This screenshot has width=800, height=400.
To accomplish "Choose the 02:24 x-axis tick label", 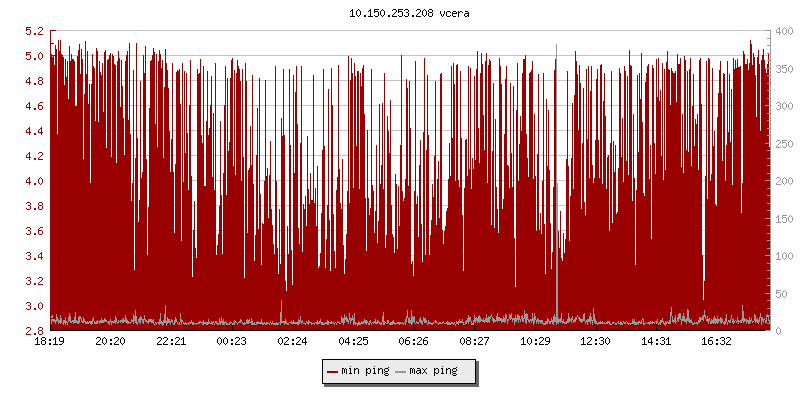I will pyautogui.click(x=292, y=342).
